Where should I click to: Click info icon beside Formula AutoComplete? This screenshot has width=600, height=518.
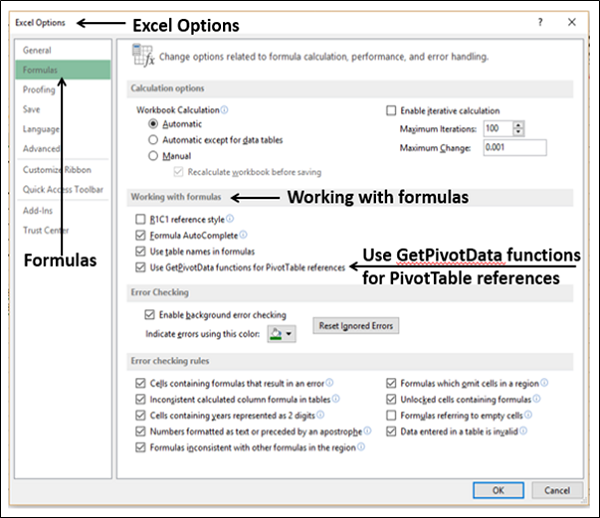pyautogui.click(x=243, y=235)
